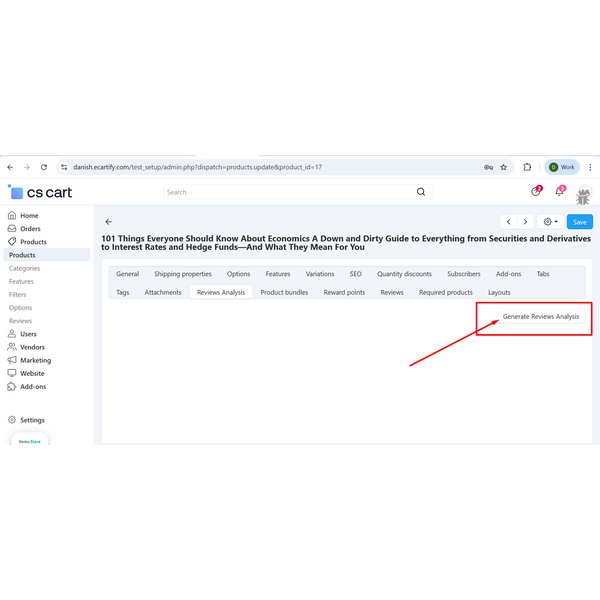Open the gear dropdown next to Save
This screenshot has width=600, height=600.
click(549, 222)
